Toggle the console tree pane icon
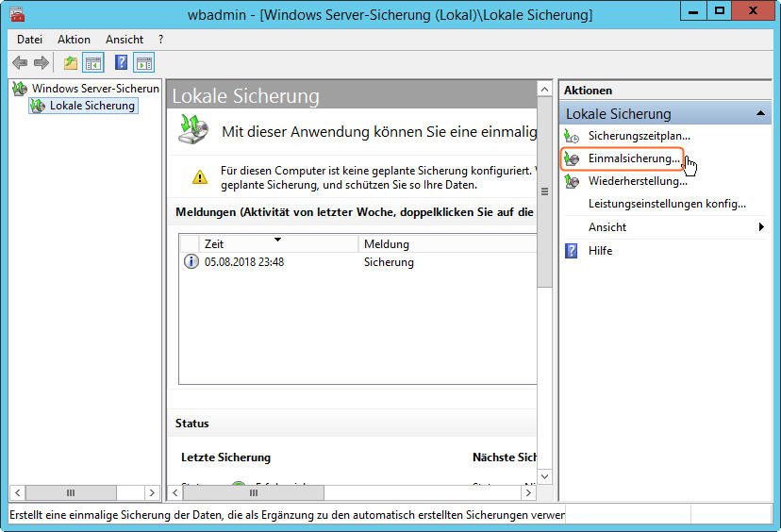 pos(93,63)
